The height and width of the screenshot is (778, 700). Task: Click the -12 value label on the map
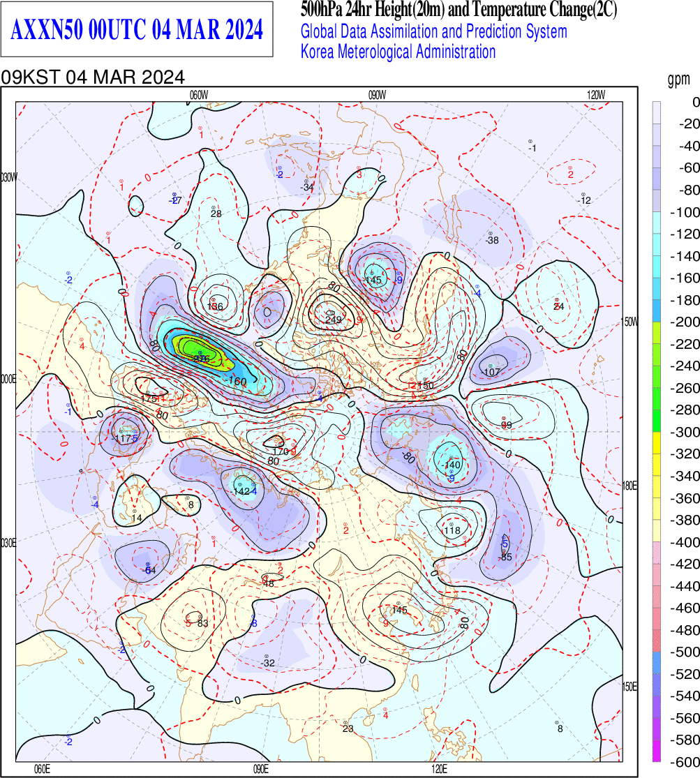(585, 200)
